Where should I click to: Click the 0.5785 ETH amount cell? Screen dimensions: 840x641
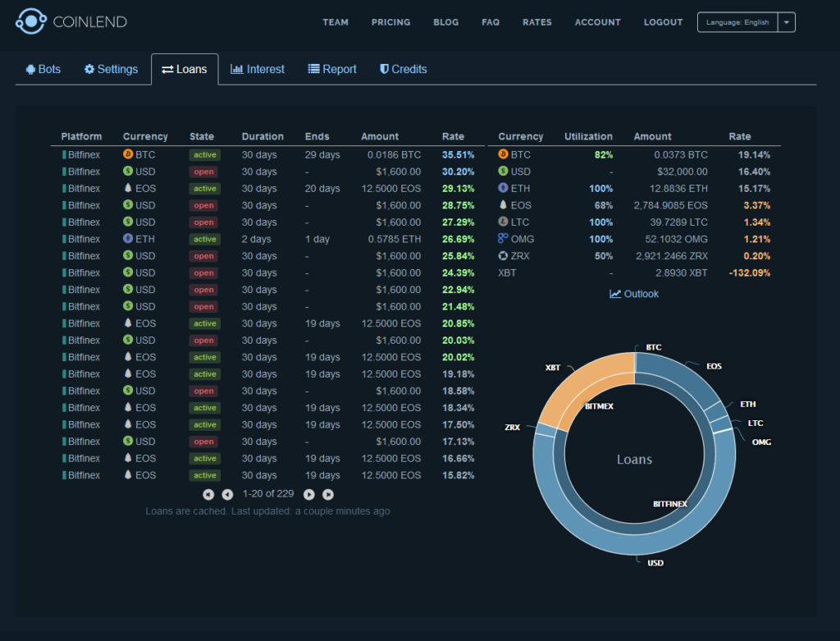[395, 239]
